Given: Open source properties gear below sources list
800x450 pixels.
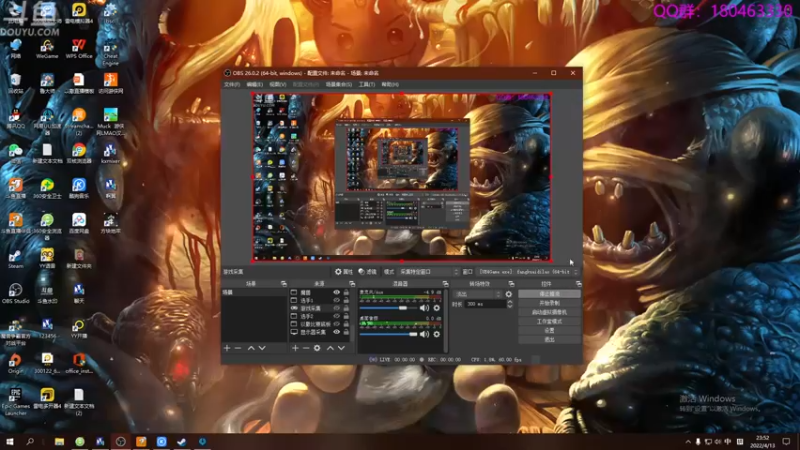Looking at the screenshot, I should (x=317, y=348).
